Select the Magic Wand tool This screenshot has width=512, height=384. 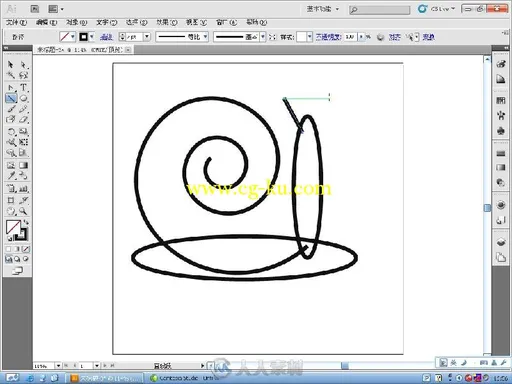tap(11, 75)
